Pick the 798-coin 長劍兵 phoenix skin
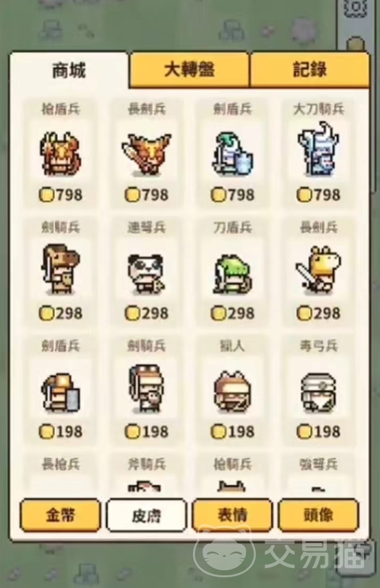Screen dimensions: 380x588 (147, 154)
